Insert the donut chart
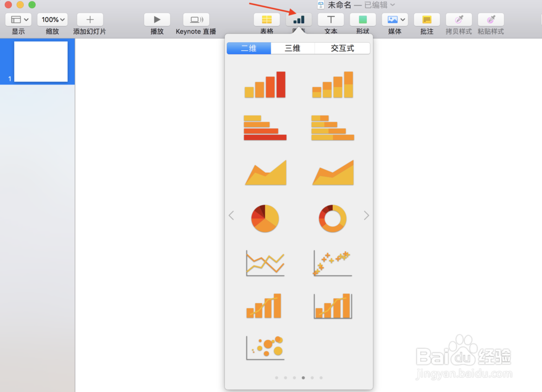Viewport: 542px width, 392px height. (x=333, y=218)
